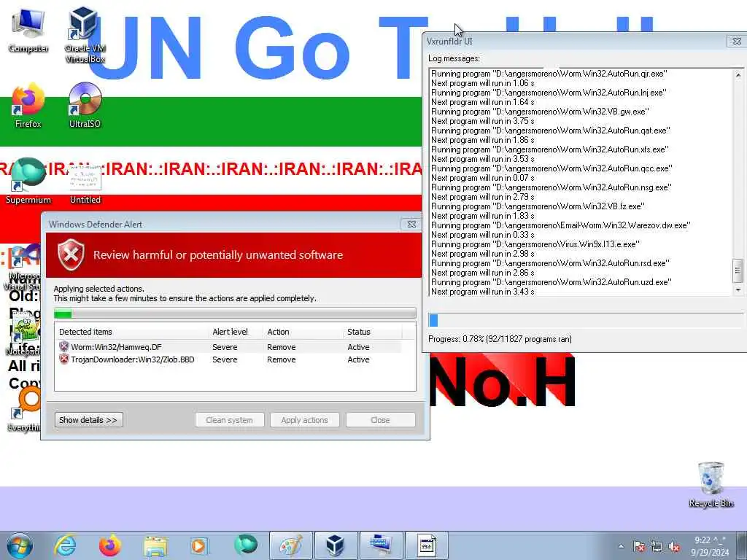
Task: Click the Action column header
Action: tap(278, 332)
